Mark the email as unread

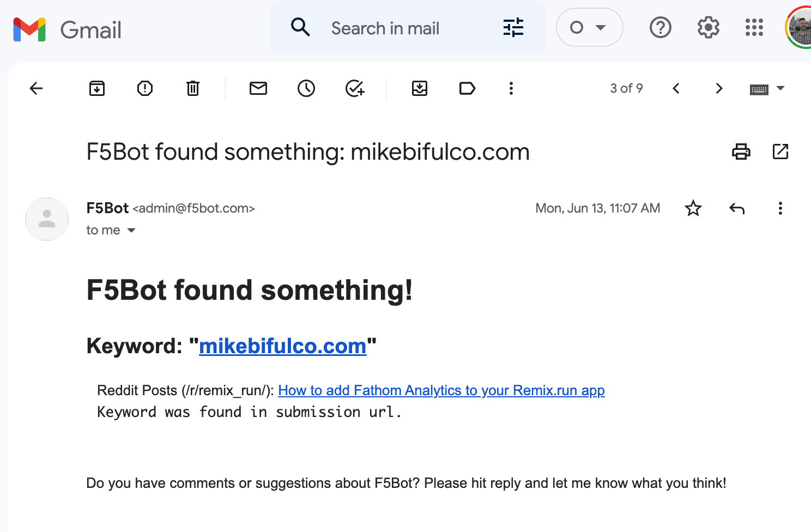coord(258,88)
